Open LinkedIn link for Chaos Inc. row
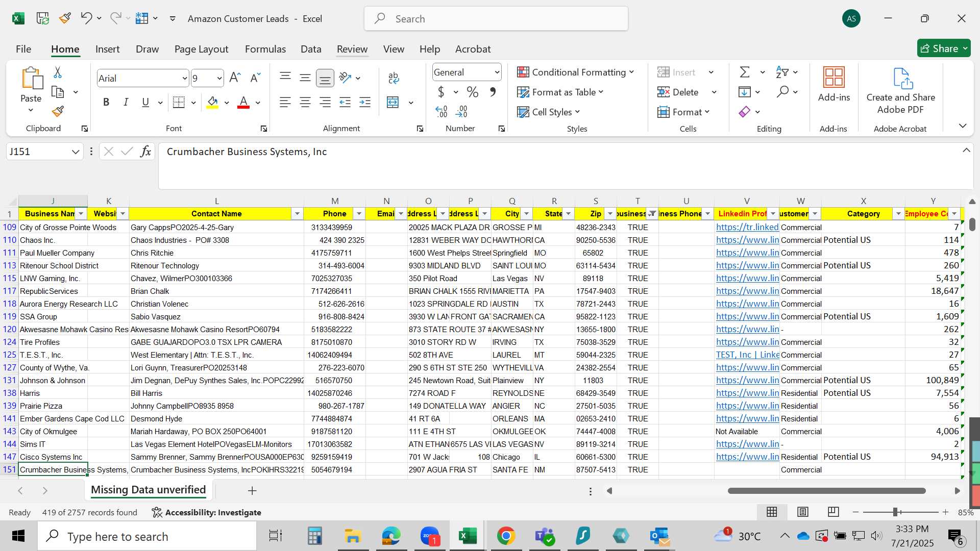 (747, 240)
